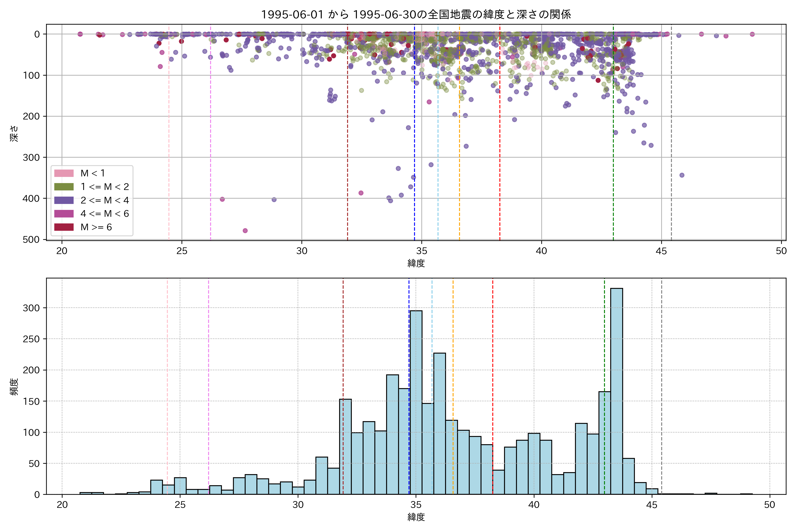The height and width of the screenshot is (532, 798).
Task: Click the histogram bar reaching about 295 near latitude 35
Action: click(x=416, y=402)
